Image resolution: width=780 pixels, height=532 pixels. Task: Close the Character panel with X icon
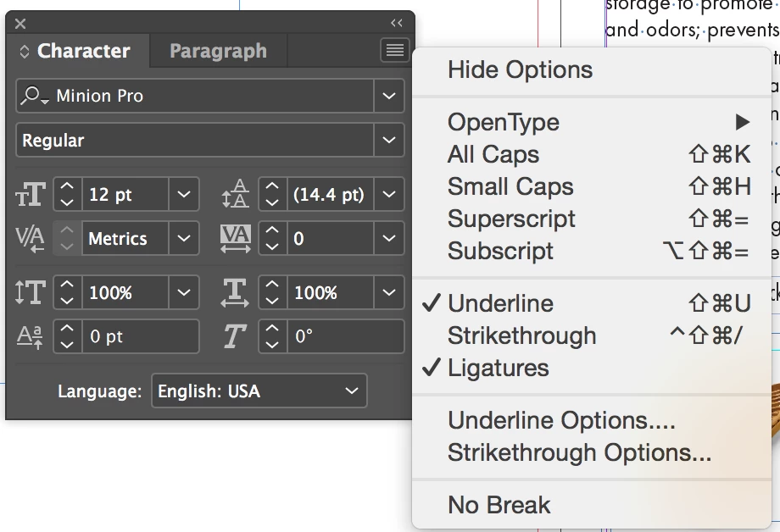click(x=20, y=24)
